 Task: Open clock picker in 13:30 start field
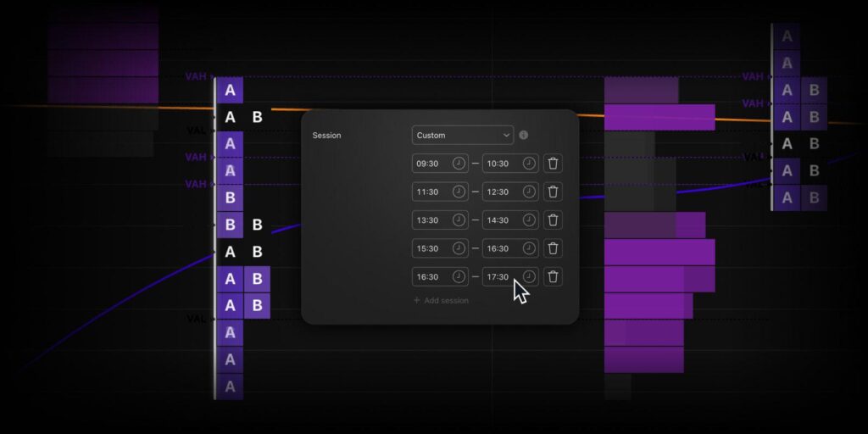459,220
